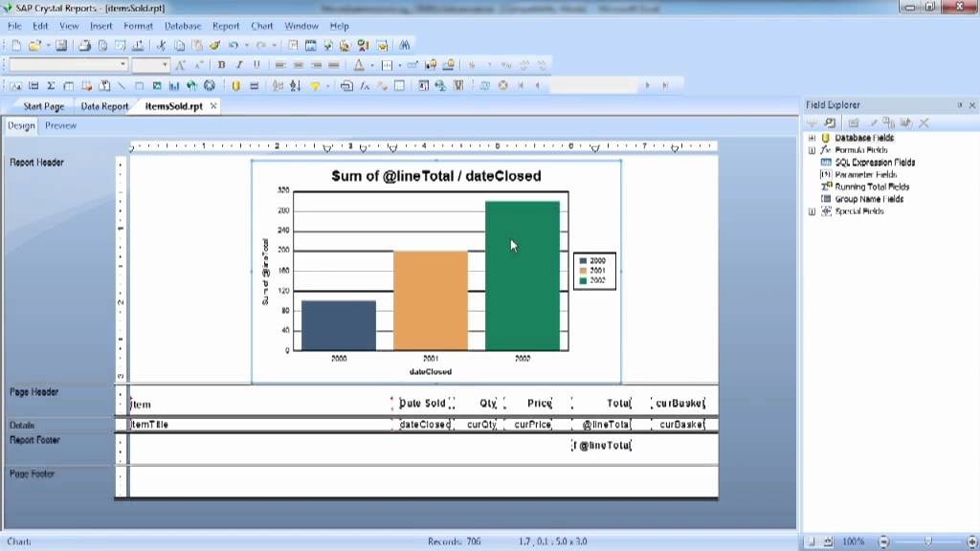This screenshot has width=980, height=551.
Task: Toggle Underline formatting
Action: (x=256, y=65)
